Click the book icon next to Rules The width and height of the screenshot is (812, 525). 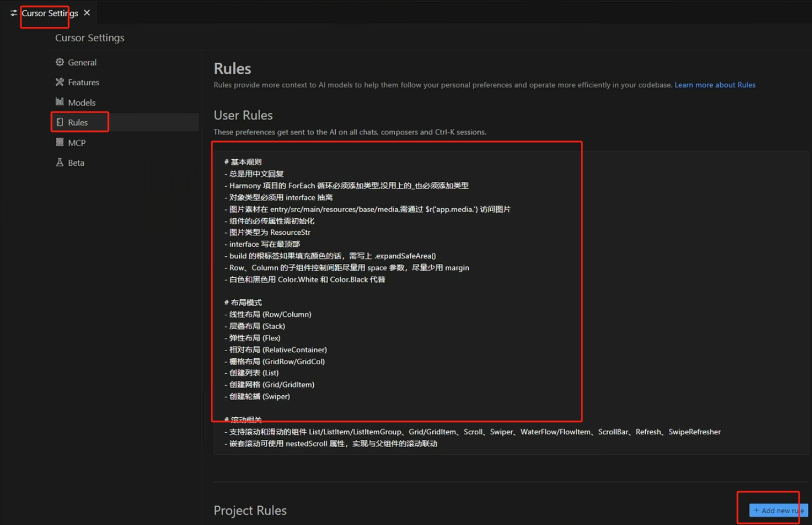(60, 122)
